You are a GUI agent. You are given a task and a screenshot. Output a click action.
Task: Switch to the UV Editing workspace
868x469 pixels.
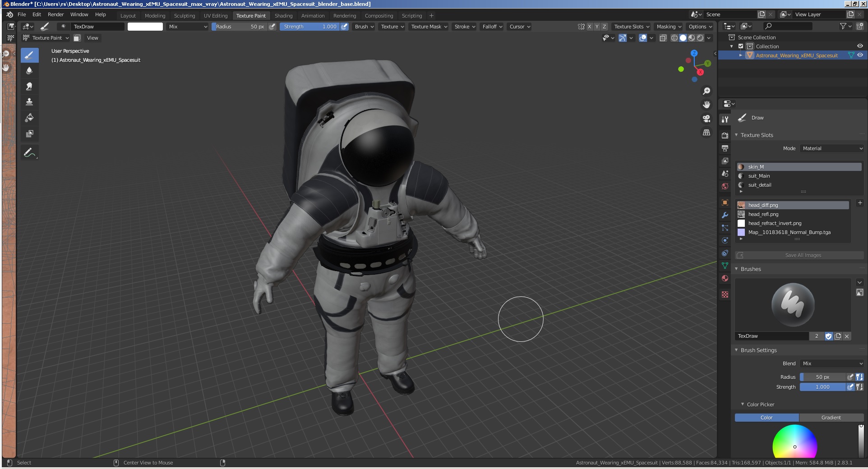(216, 15)
